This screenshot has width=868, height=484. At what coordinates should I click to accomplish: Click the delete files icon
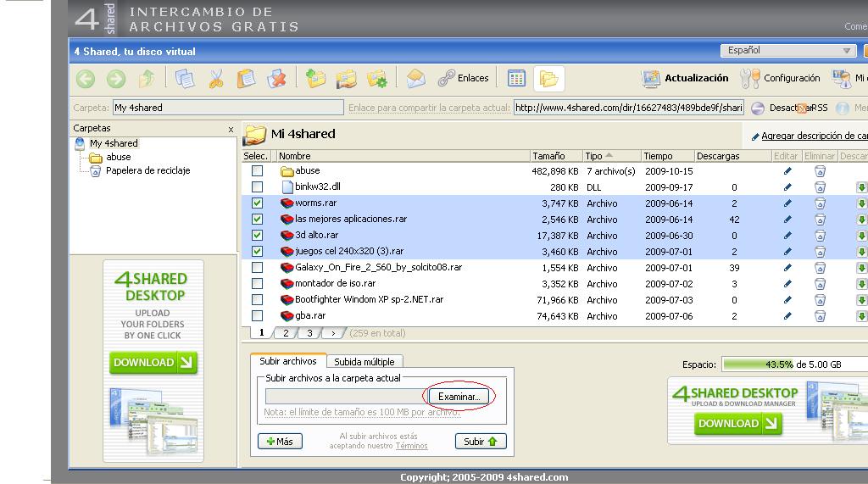[277, 79]
